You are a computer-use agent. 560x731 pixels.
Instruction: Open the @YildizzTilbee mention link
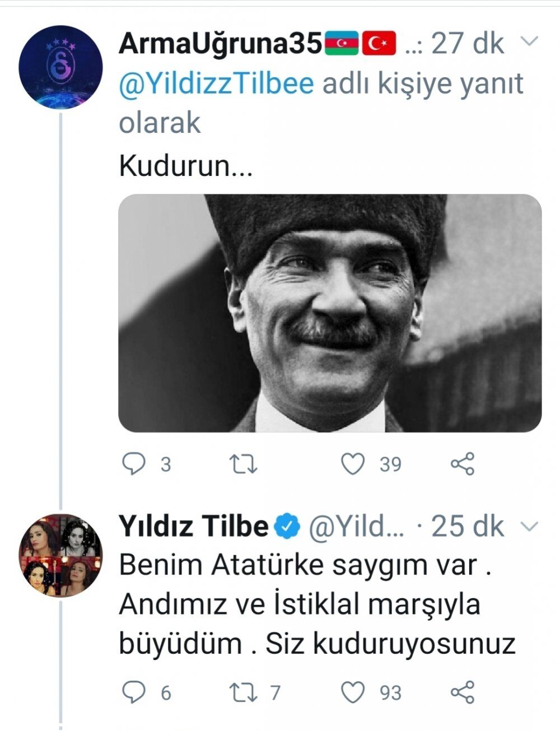click(x=216, y=84)
